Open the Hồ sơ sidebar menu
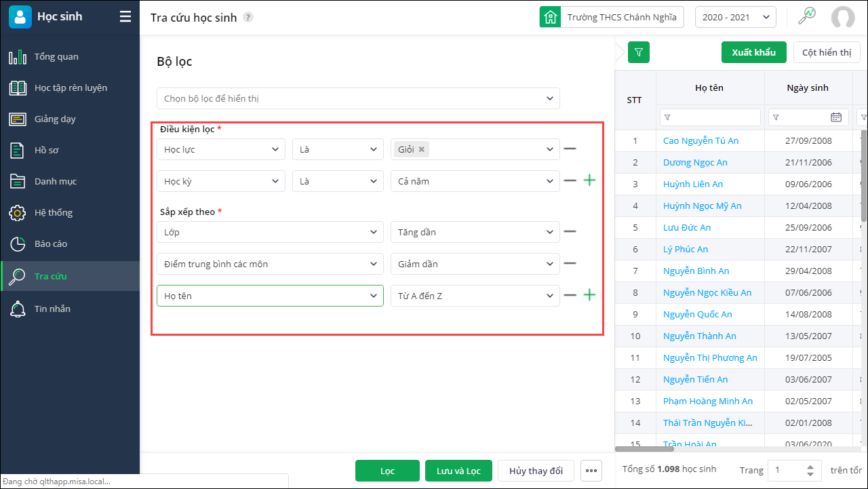The width and height of the screenshot is (868, 489). point(46,150)
